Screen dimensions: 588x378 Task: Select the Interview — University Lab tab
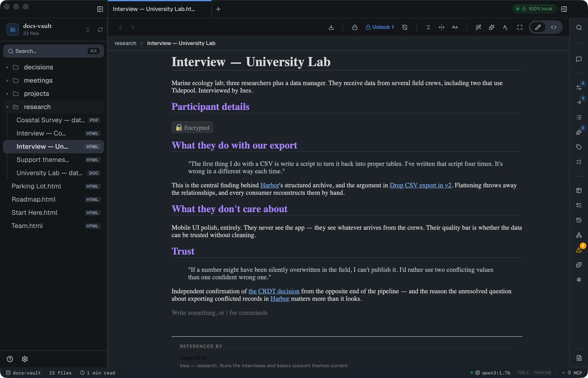(159, 9)
